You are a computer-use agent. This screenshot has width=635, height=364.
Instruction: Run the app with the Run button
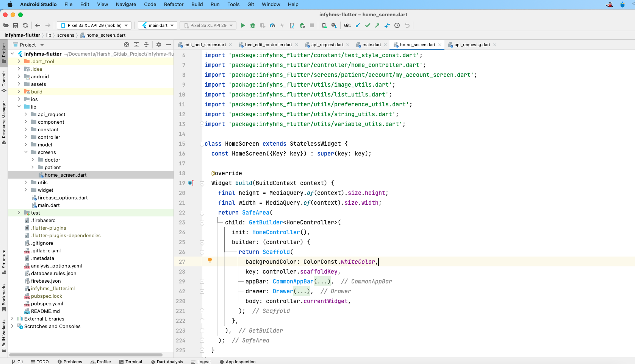pyautogui.click(x=243, y=25)
